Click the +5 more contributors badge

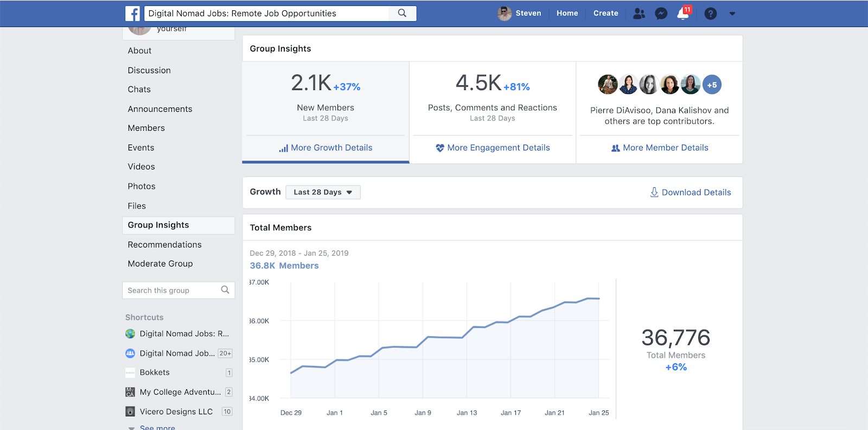712,85
